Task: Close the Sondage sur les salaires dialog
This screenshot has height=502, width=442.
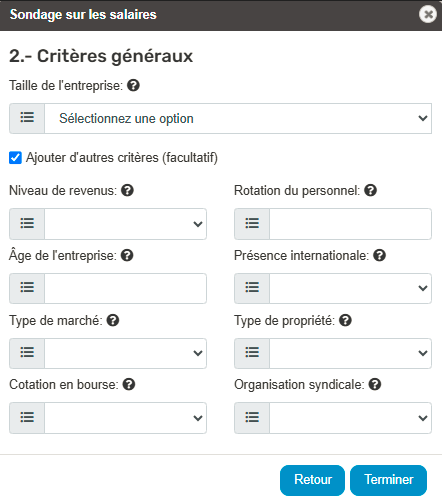Action: pos(428,14)
